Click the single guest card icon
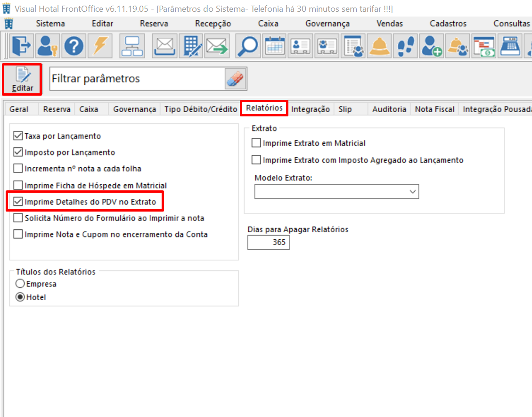The height and width of the screenshot is (417, 532). 301,46
